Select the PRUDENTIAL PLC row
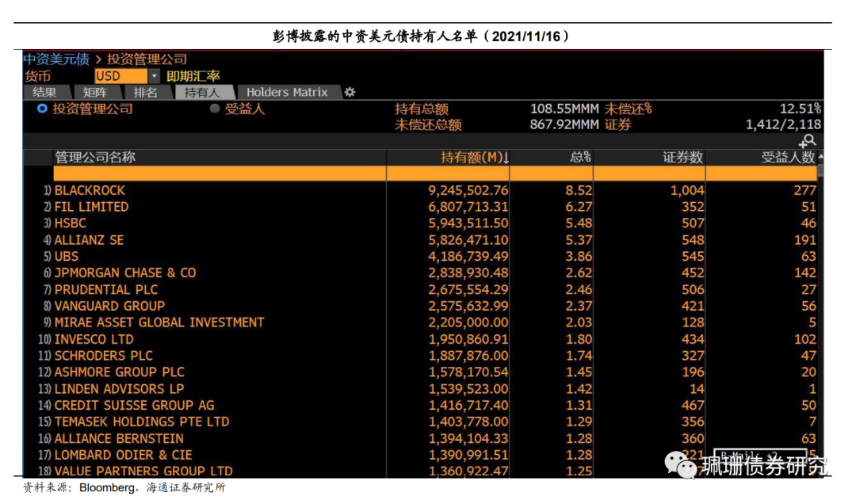The width and height of the screenshot is (856, 504). tap(420, 289)
